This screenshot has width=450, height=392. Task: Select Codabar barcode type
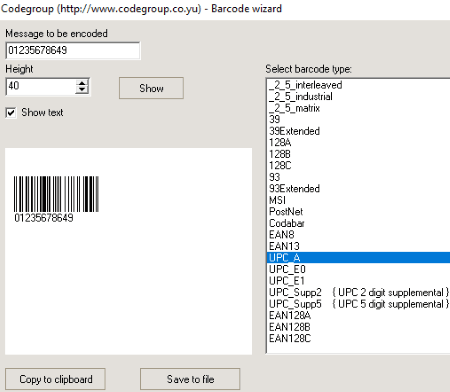359,223
